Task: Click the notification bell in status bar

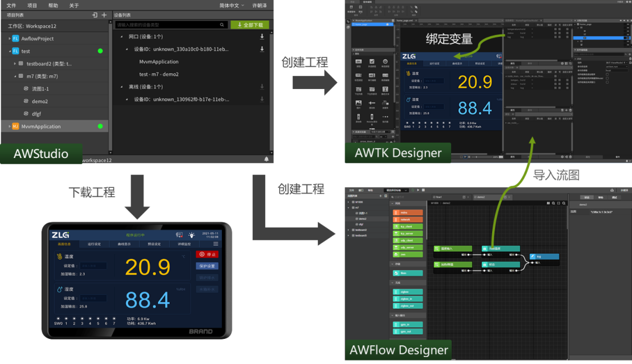Action: coord(266,159)
